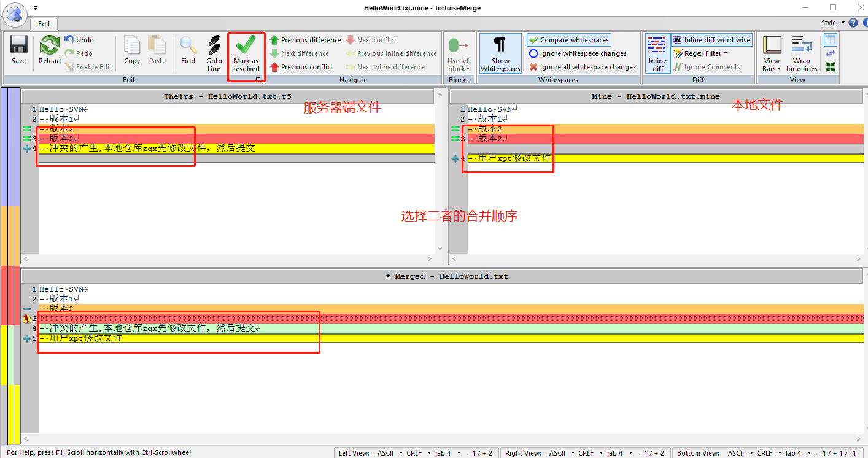Open help with the question mark icon

[x=853, y=23]
